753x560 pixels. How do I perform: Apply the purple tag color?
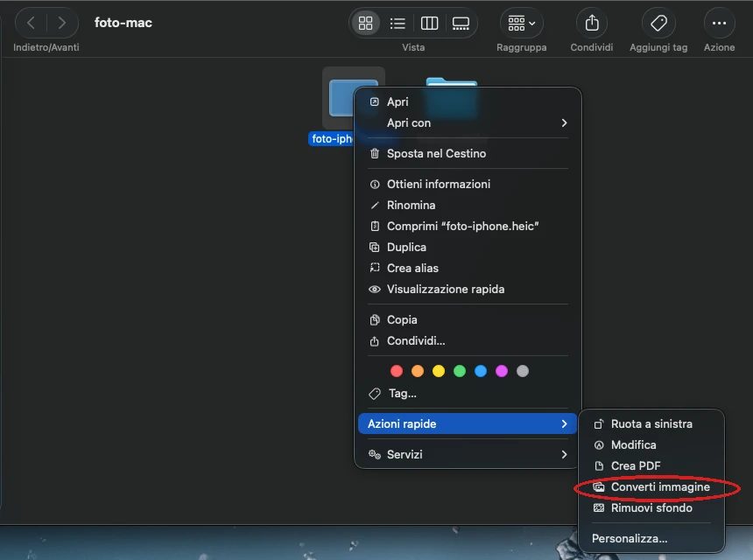(502, 371)
